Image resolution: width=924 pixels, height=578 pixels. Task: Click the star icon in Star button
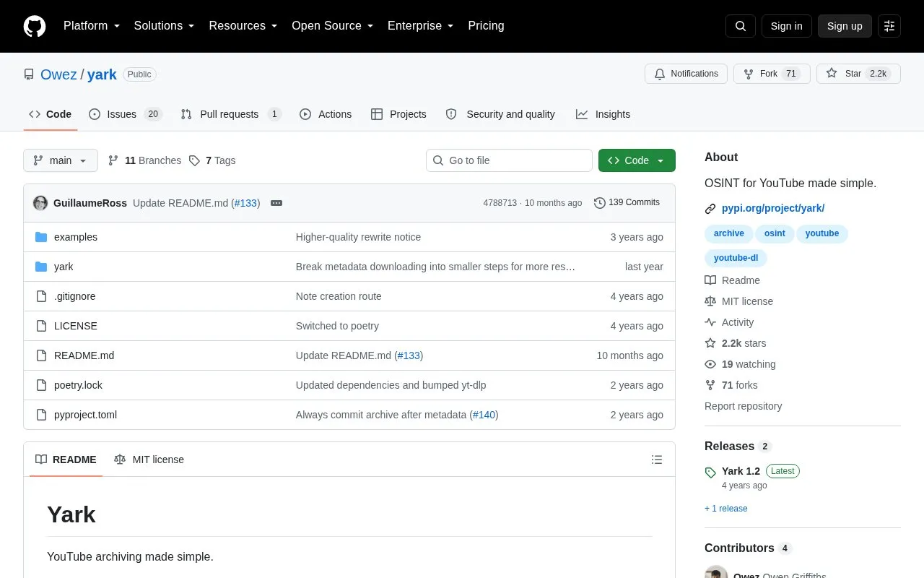(832, 74)
